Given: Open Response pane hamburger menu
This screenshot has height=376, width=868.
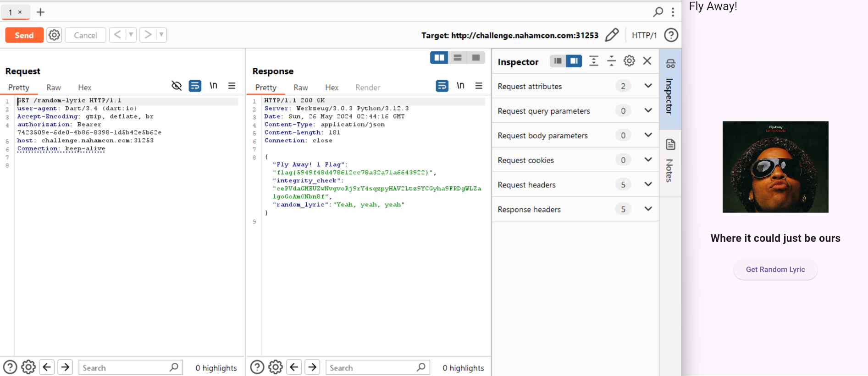Looking at the screenshot, I should pyautogui.click(x=479, y=86).
